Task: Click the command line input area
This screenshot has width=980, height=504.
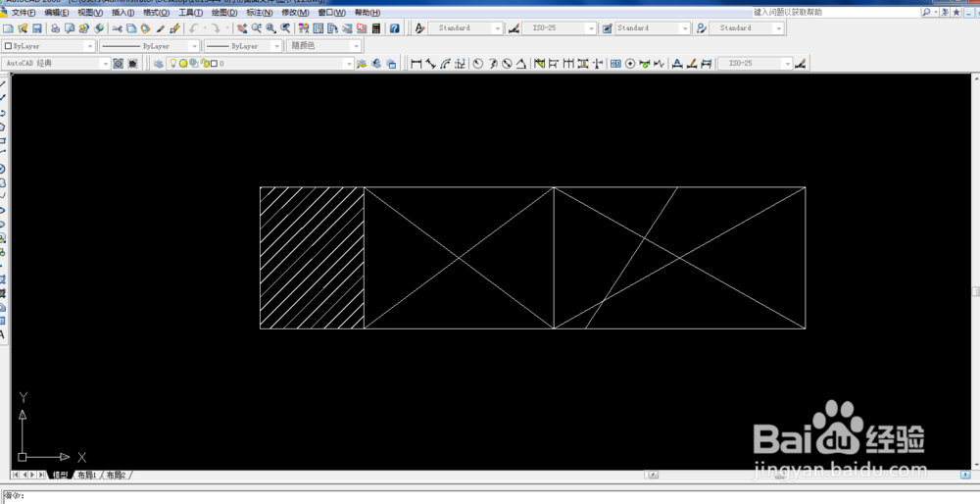Action: pyautogui.click(x=490, y=496)
